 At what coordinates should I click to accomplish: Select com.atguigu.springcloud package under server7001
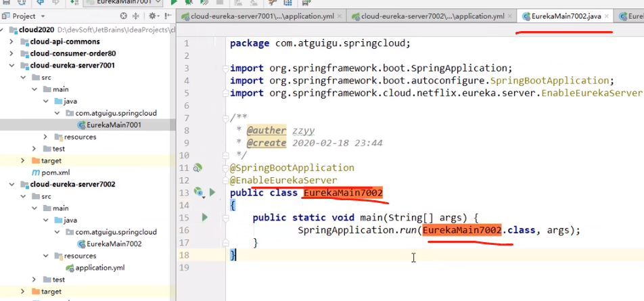click(116, 113)
